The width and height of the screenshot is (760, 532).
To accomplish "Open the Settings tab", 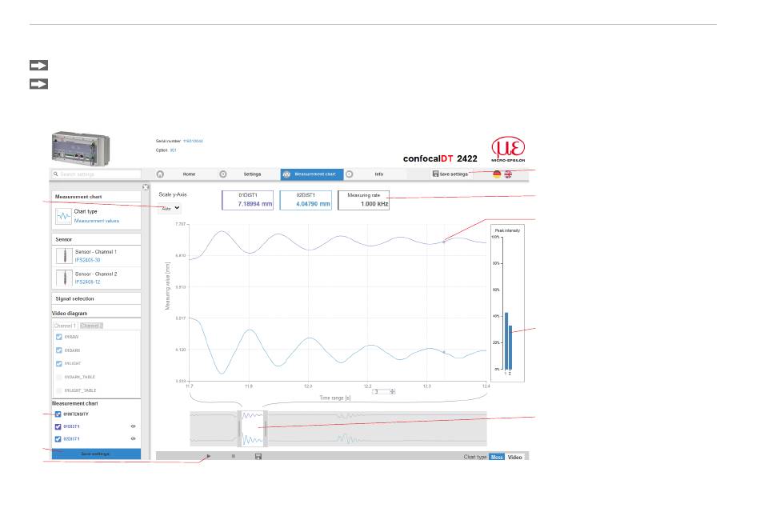I will pyautogui.click(x=251, y=174).
